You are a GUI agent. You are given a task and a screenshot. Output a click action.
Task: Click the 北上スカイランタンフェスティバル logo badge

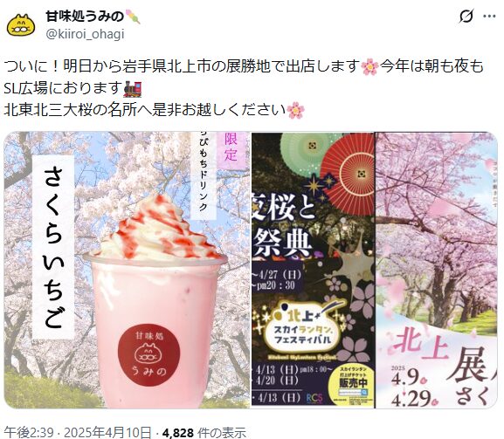point(303,325)
